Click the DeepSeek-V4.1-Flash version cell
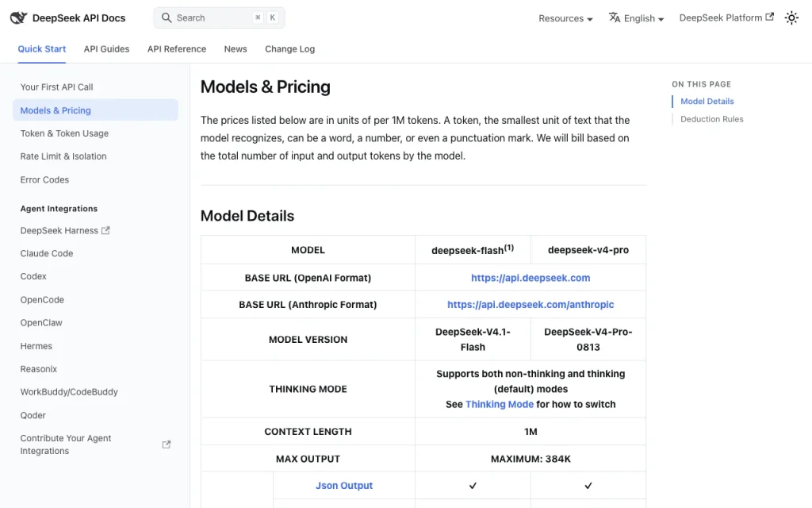 473,340
